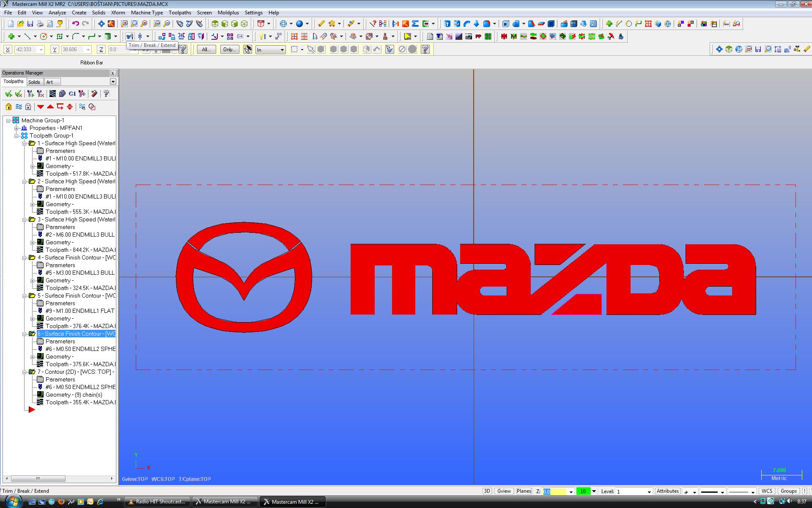The width and height of the screenshot is (812, 508).
Task: Click the G1 Post selected operations icon
Action: click(x=72, y=94)
